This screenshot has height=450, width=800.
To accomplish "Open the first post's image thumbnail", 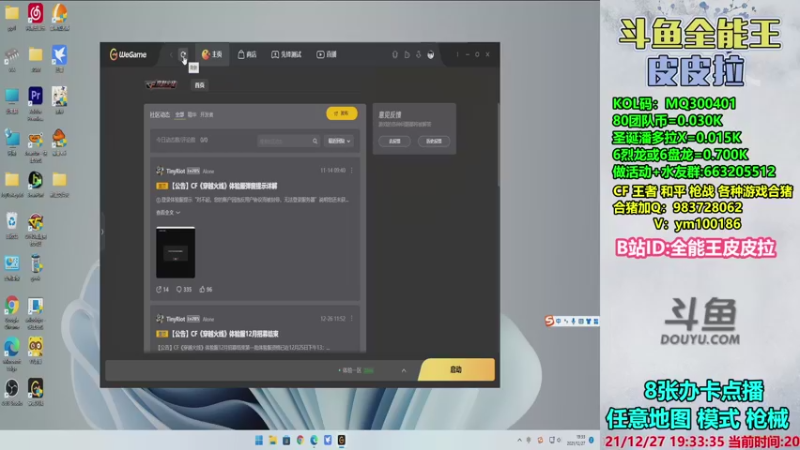I will (176, 253).
